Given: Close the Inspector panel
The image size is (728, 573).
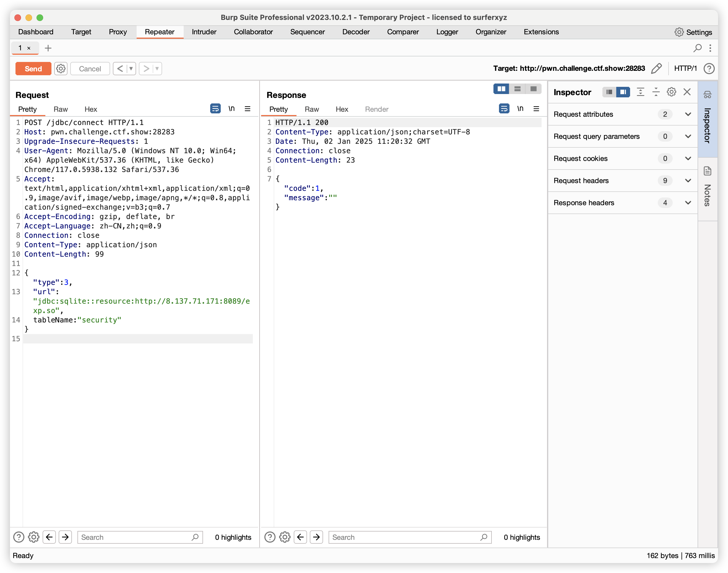Looking at the screenshot, I should point(687,92).
